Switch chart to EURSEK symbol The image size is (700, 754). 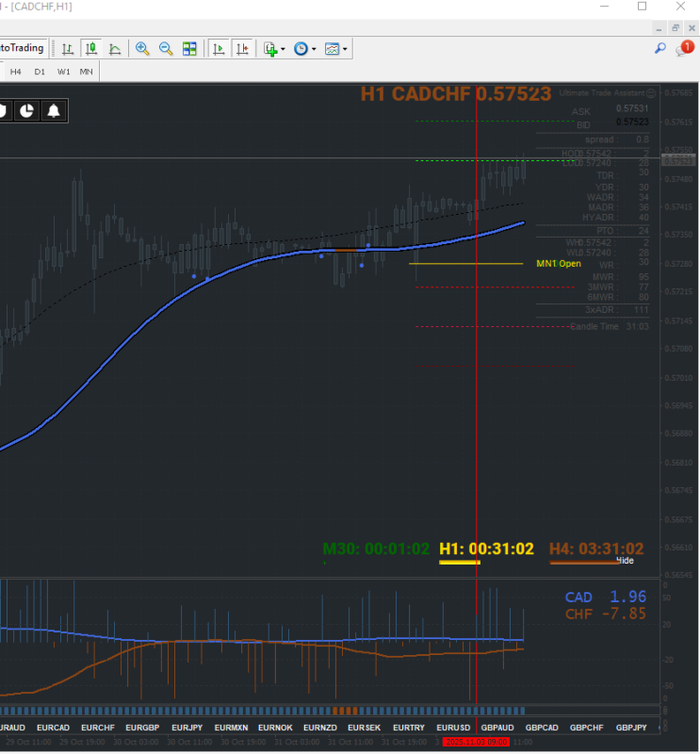click(x=365, y=728)
